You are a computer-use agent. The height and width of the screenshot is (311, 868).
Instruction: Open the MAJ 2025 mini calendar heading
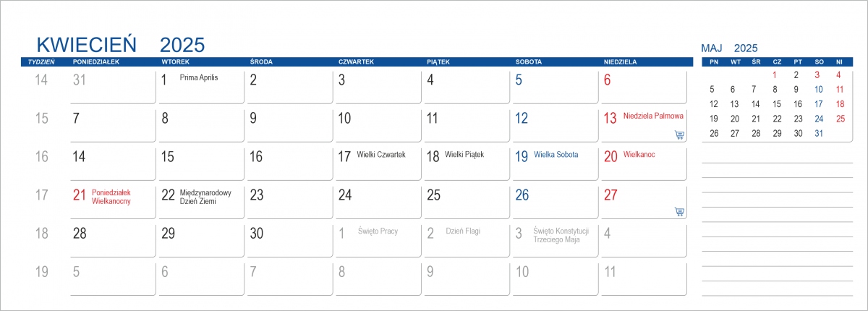click(x=729, y=48)
